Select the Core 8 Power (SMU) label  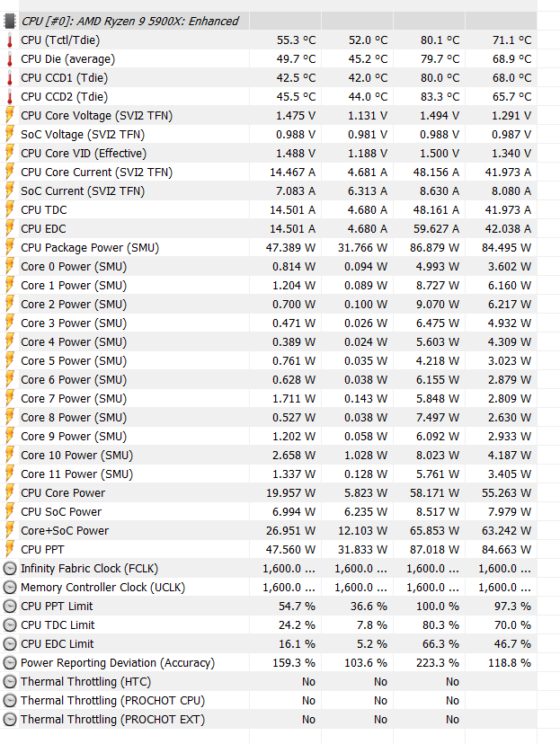[74, 417]
